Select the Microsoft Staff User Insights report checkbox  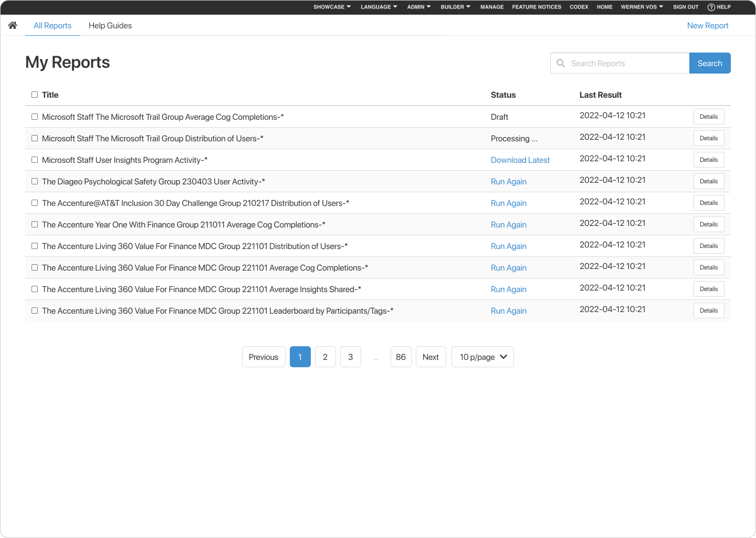point(35,160)
